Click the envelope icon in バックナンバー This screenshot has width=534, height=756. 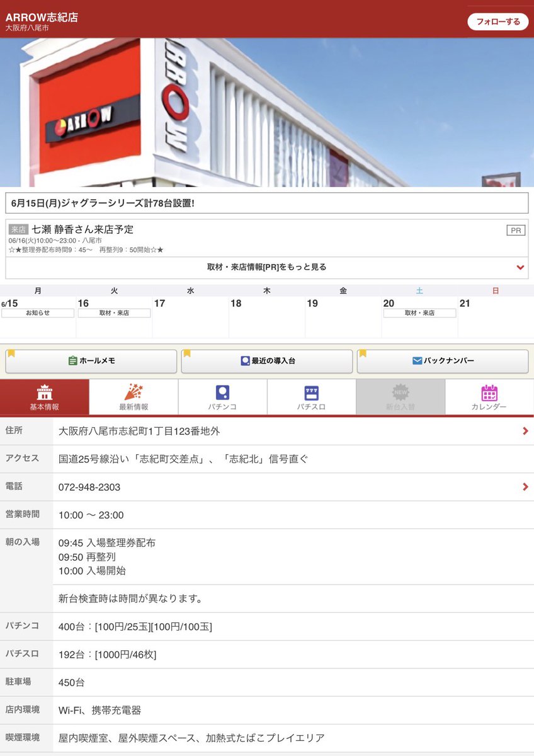pos(417,361)
